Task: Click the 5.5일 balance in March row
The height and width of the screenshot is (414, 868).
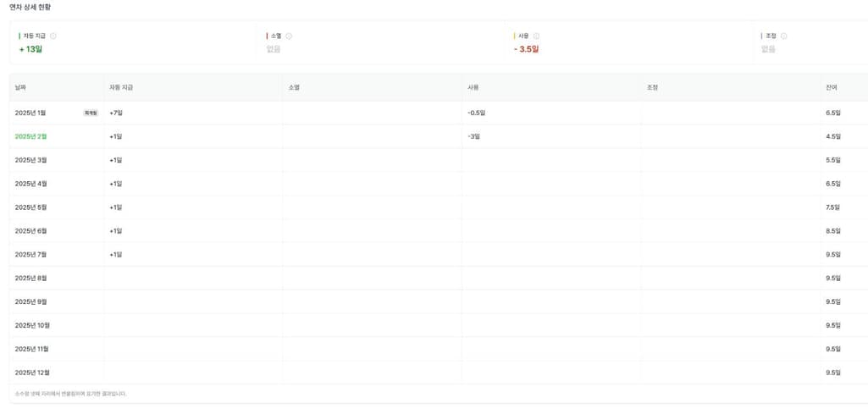Action: coord(833,160)
